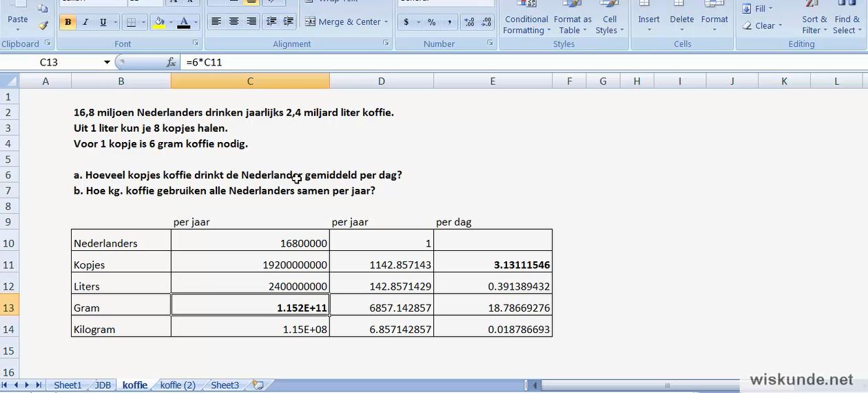Apply percent style format
Screen dimensions: 868x393
click(431, 22)
